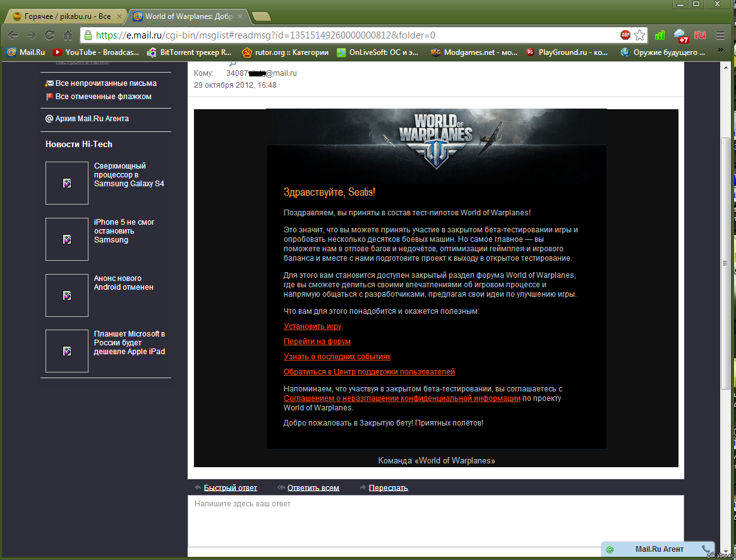Read iPhone 5 не смог остановить Samsung
This screenshot has width=736, height=560.
pyautogui.click(x=124, y=230)
